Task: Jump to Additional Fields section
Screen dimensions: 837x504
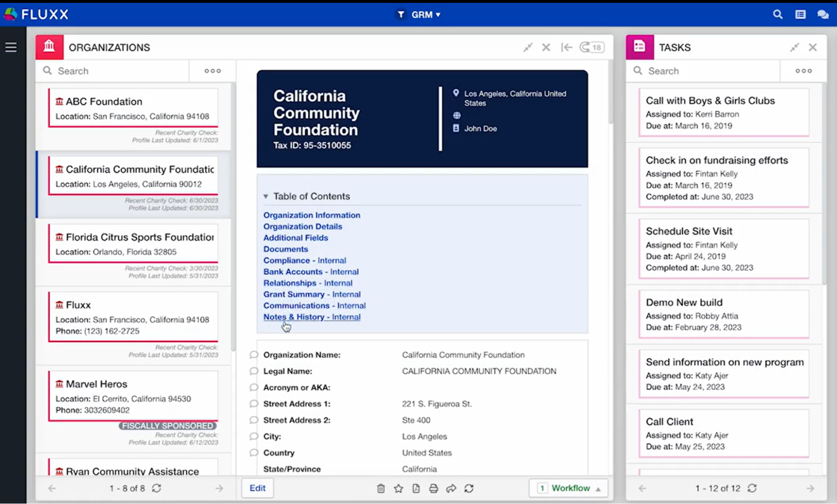Action: 296,238
